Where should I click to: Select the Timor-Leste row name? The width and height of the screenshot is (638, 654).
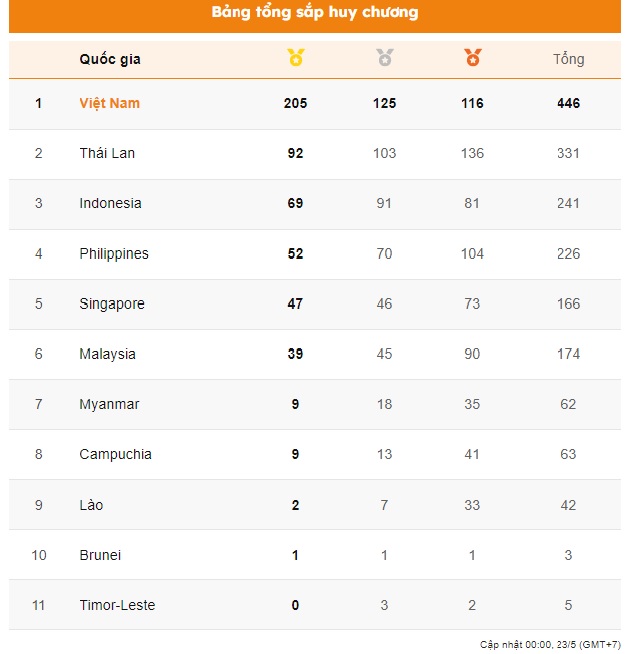(117, 605)
